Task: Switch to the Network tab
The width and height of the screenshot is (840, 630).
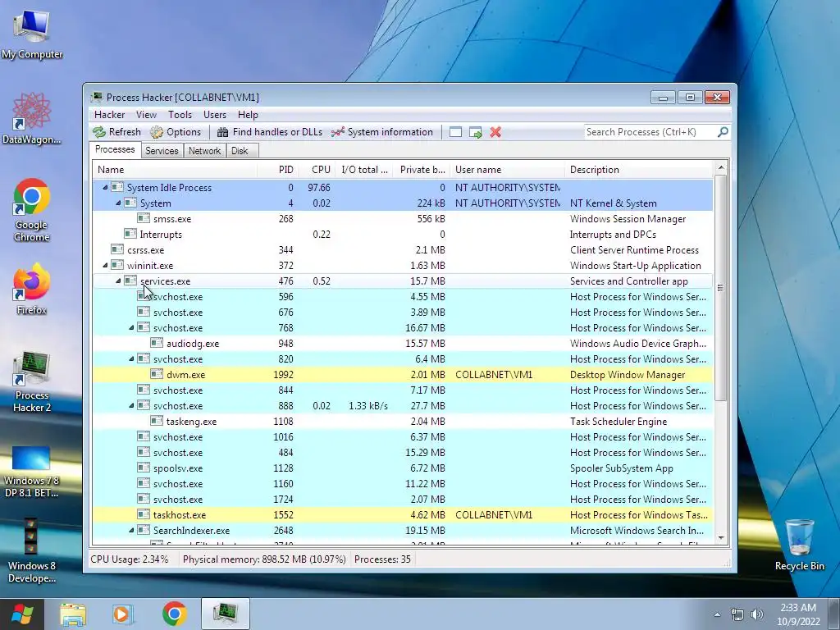Action: [x=204, y=151]
